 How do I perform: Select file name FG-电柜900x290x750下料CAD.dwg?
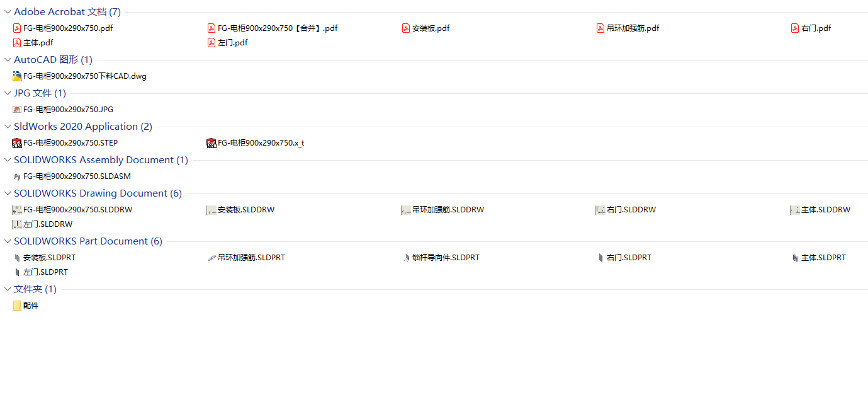[x=85, y=76]
